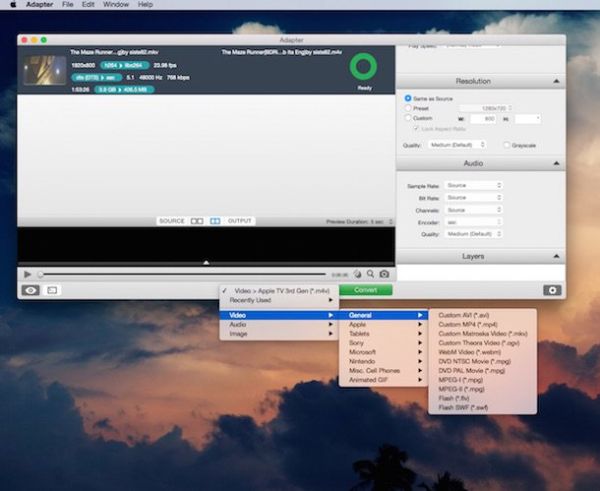Toggle the eye preview icon

pyautogui.click(x=31, y=290)
